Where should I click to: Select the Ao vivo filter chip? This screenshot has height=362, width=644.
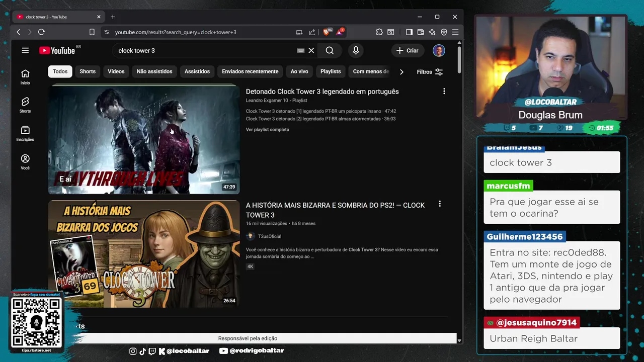click(299, 71)
